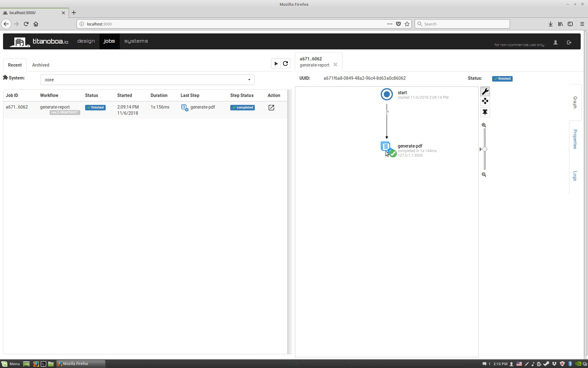
Task: Click the logout icon in header
Action: (569, 42)
